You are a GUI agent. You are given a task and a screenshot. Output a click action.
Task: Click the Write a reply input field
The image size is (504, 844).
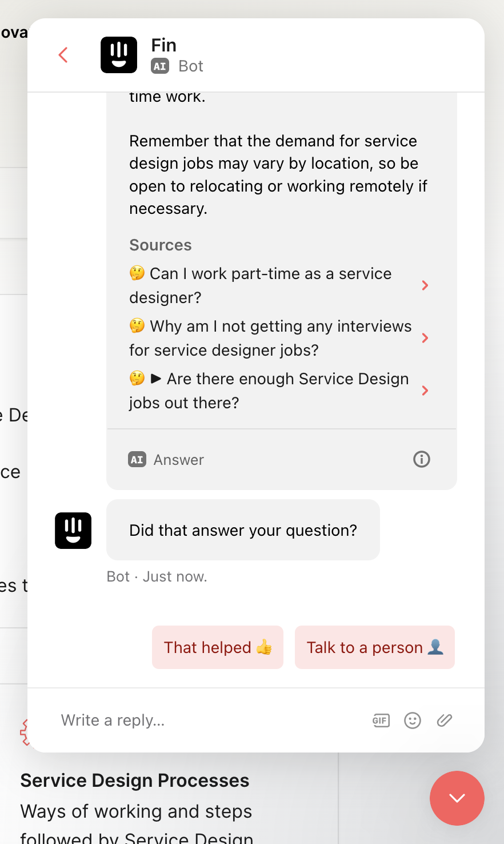coord(211,720)
